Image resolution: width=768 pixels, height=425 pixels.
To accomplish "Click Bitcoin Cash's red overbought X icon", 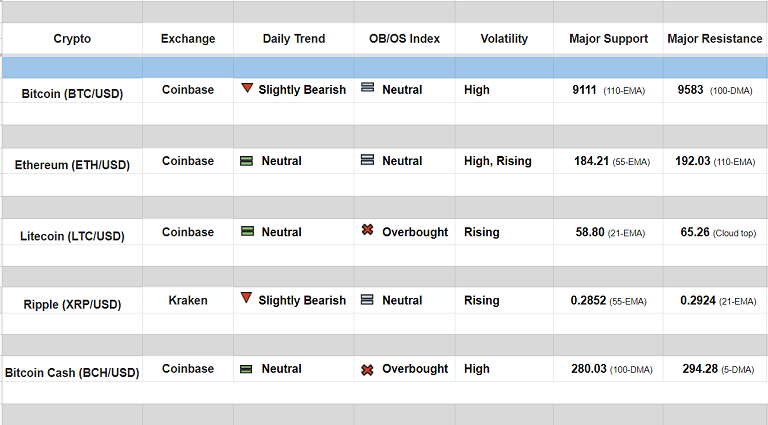I will coord(367,369).
